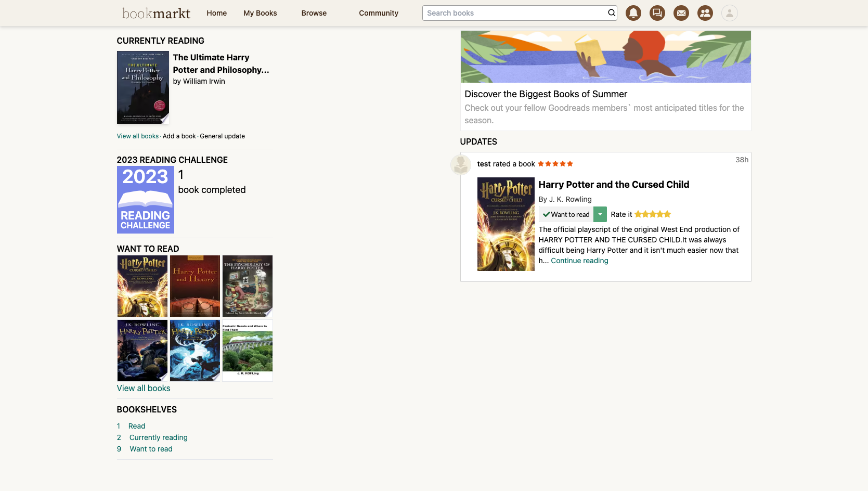Image resolution: width=868 pixels, height=491 pixels.
Task: Open the My Books menu
Action: pos(260,13)
